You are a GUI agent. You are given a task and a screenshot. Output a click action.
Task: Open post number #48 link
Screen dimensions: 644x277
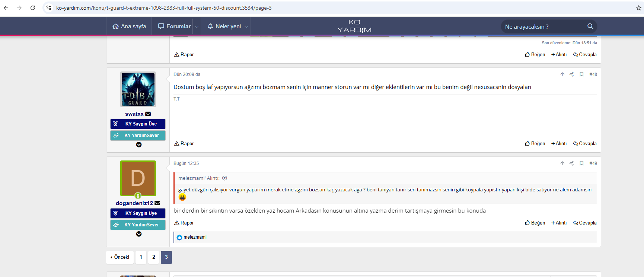pos(593,74)
